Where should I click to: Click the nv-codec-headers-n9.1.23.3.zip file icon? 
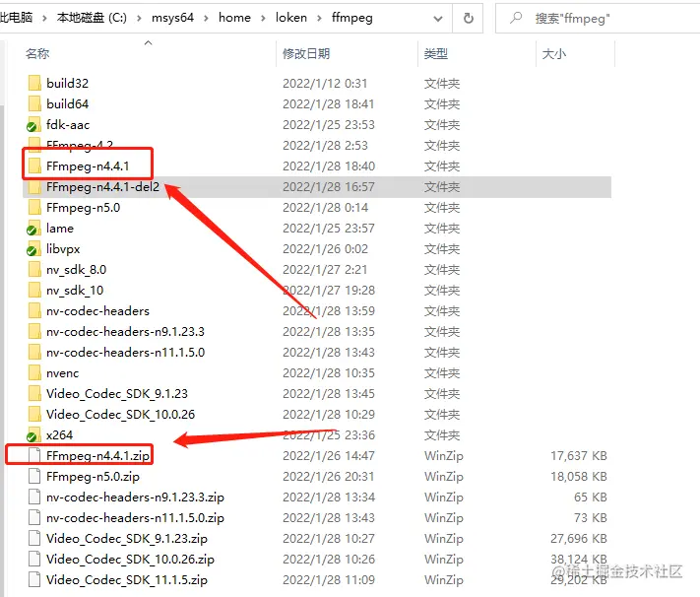coord(34,497)
